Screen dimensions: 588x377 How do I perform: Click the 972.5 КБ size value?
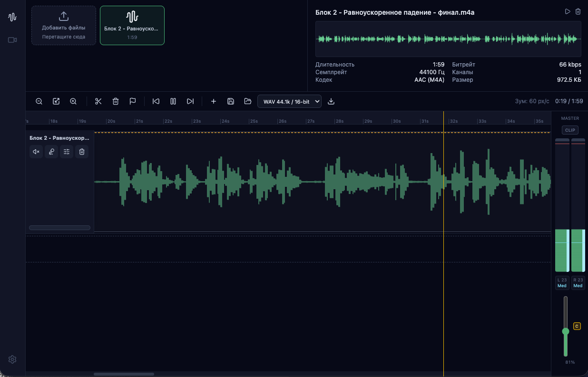tap(569, 80)
